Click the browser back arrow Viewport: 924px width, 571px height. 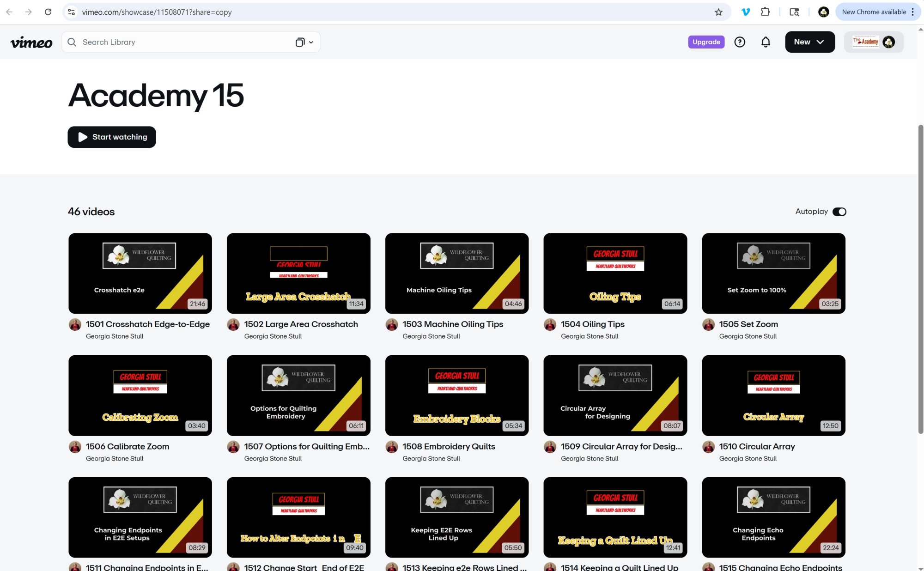pos(9,12)
